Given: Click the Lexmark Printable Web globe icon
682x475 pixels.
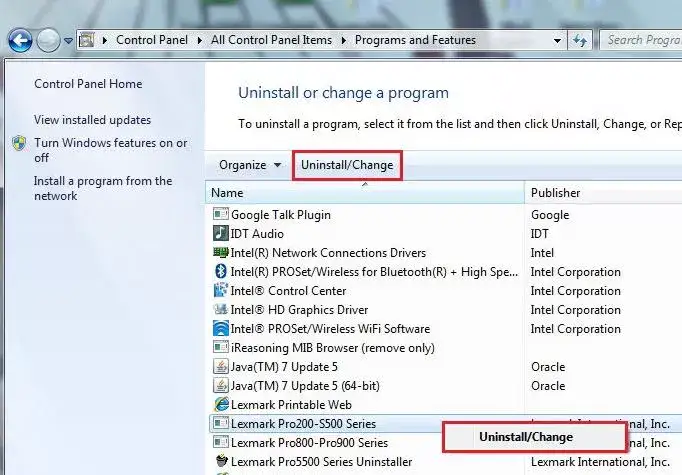Looking at the screenshot, I should click(x=221, y=405).
